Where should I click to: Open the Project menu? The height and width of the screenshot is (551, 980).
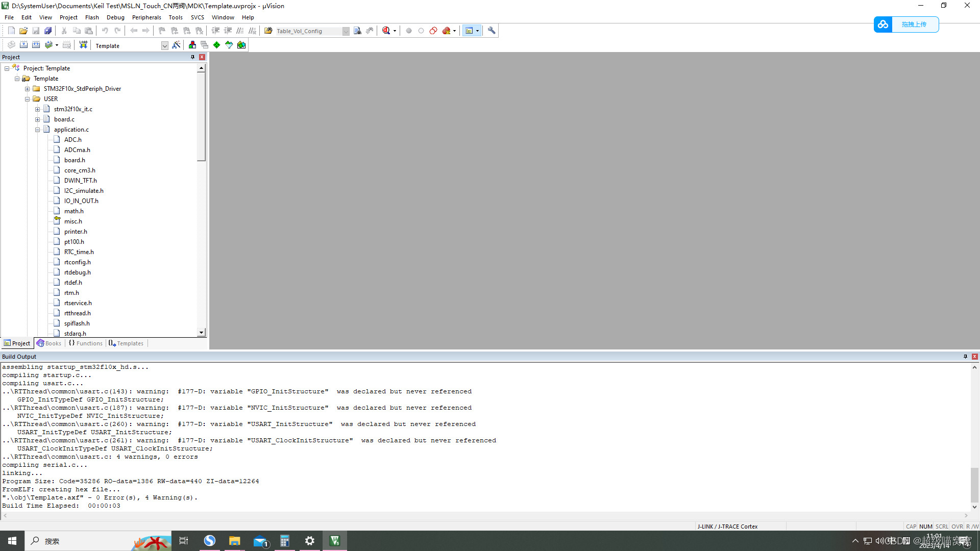(68, 17)
